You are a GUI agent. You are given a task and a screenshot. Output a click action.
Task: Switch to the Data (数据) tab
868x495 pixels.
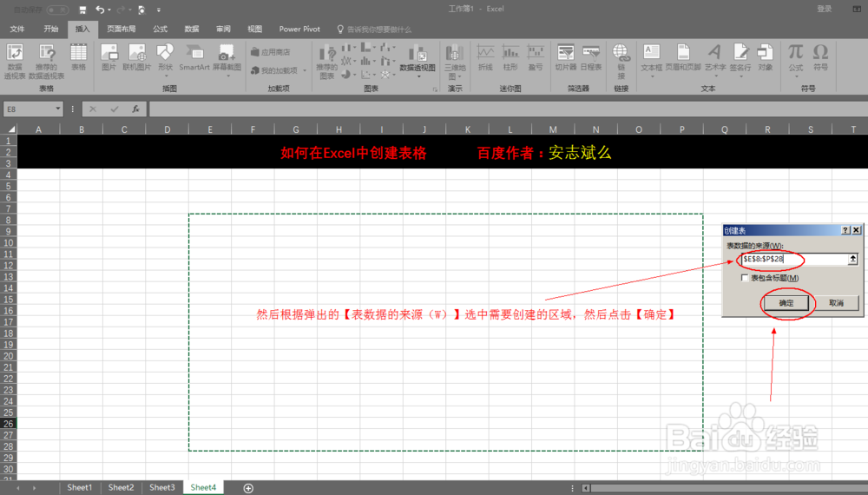coord(192,29)
